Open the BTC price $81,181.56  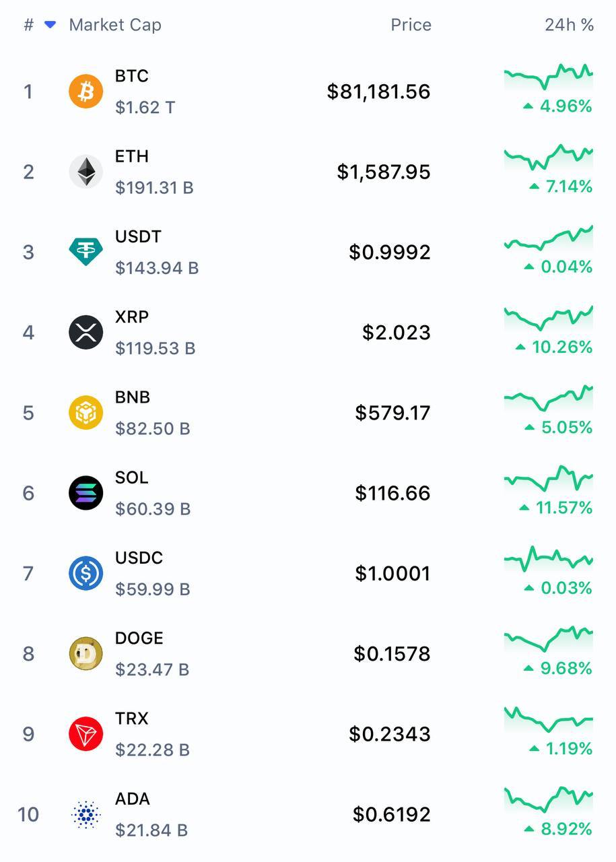coord(378,92)
